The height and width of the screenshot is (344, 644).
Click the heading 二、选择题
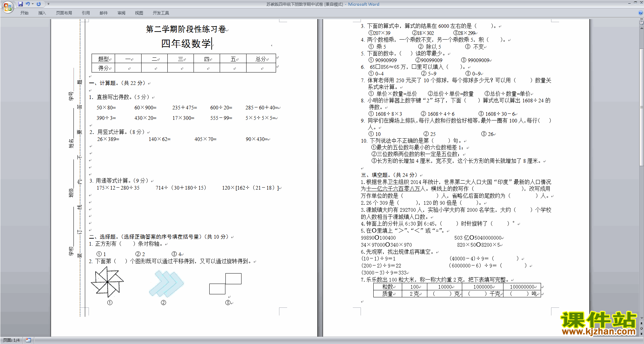(x=103, y=237)
